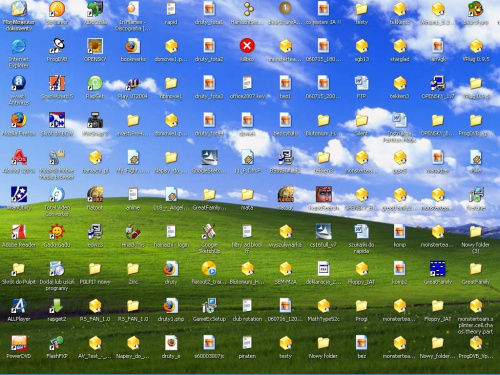500x375 pixels.
Task: Open the druty_foto3 image file
Action: pyautogui.click(x=209, y=83)
